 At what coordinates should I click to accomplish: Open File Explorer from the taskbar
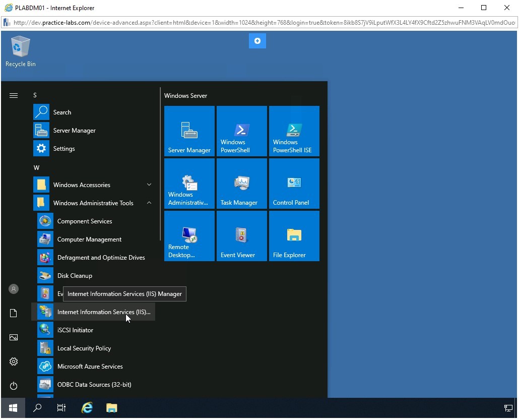(111, 408)
